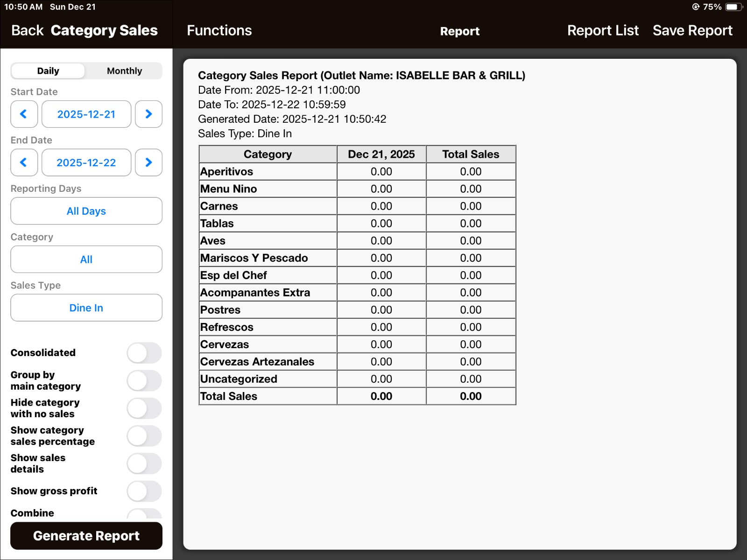
Task: Open the Category All selector
Action: point(86,259)
